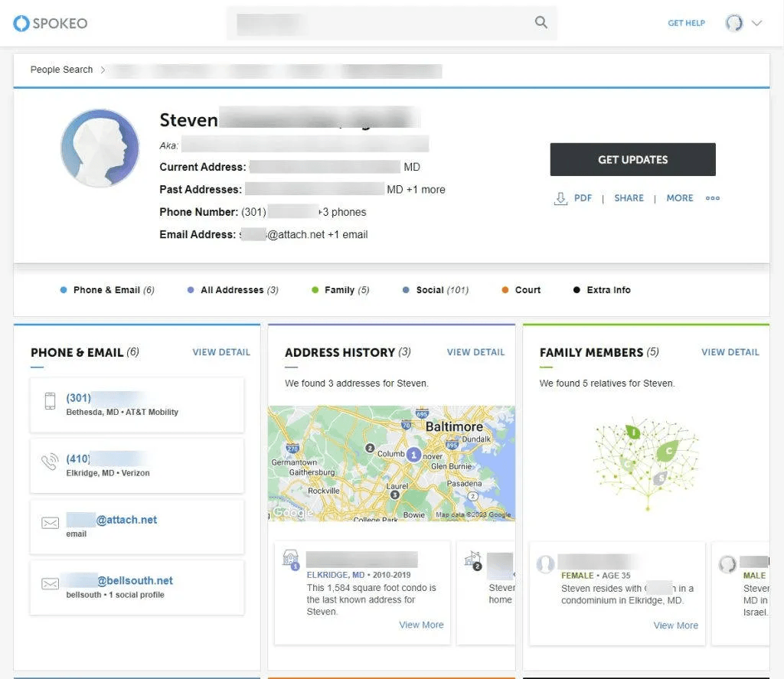
Task: Click map marker 1 near Columbia
Action: coord(413,455)
